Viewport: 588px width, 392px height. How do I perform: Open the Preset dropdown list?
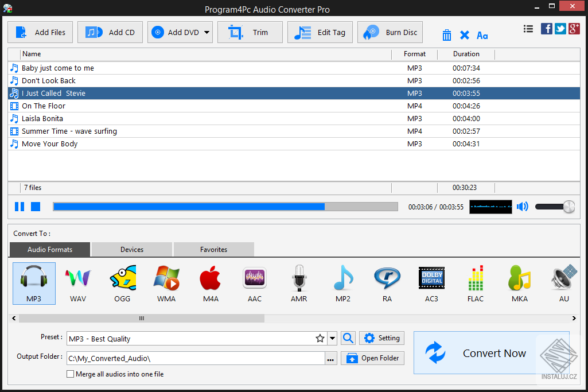pos(332,338)
